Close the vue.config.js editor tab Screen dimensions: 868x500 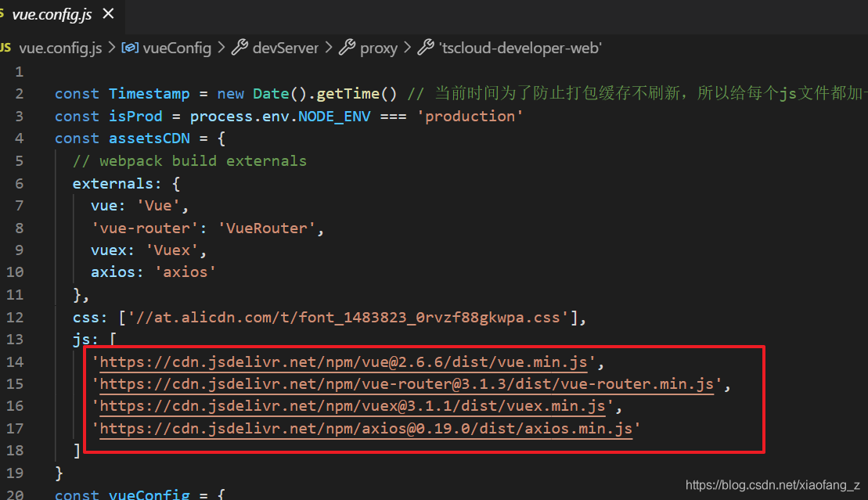coord(109,14)
